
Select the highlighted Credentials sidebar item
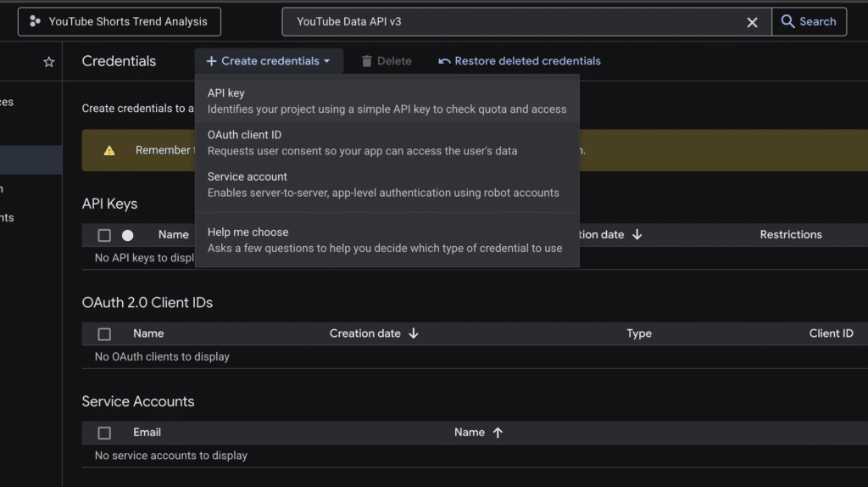tap(31, 160)
